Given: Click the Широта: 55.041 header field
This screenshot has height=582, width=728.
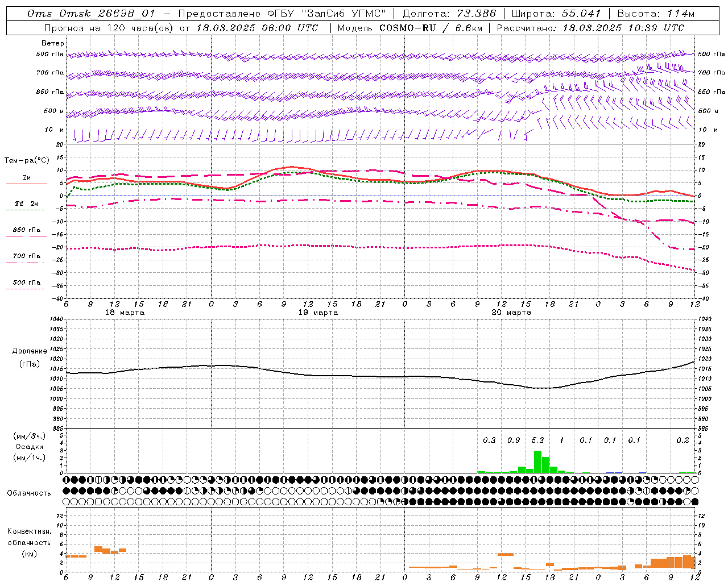Looking at the screenshot, I should click(556, 14).
